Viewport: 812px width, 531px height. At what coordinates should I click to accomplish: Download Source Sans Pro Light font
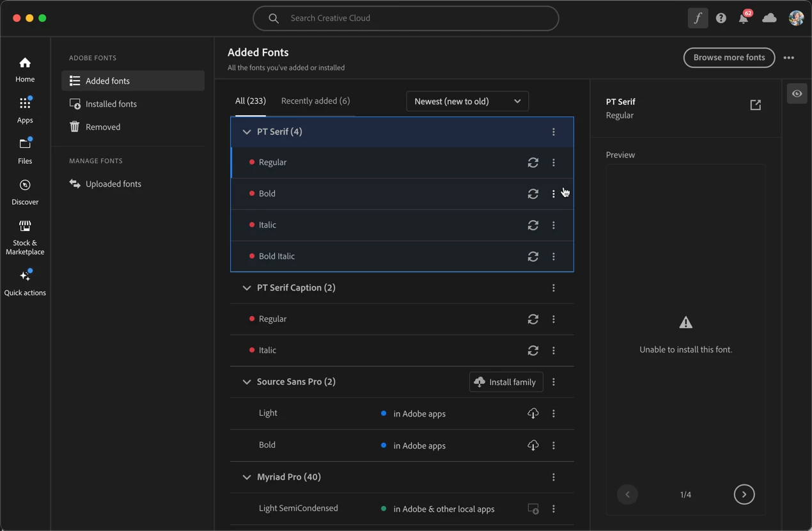533,413
